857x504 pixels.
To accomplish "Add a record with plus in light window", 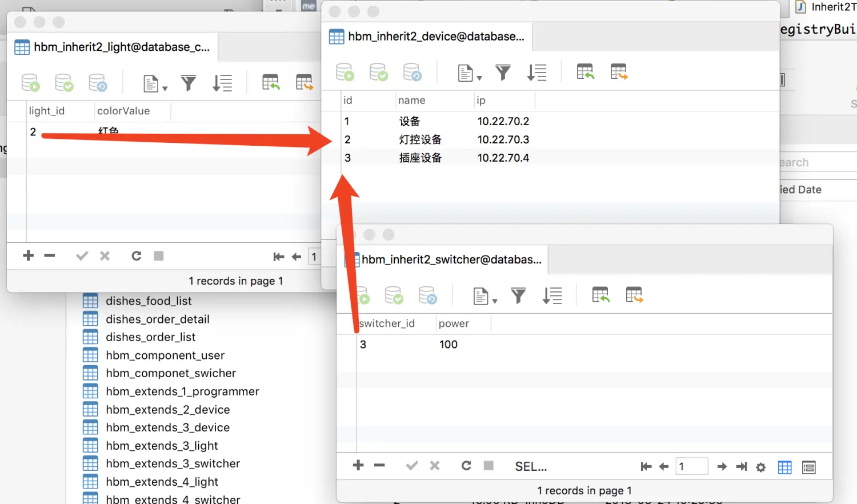I will click(29, 256).
